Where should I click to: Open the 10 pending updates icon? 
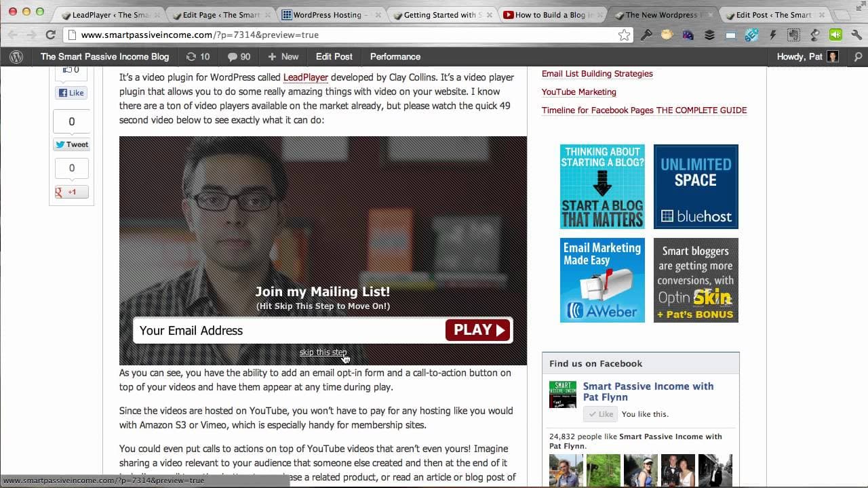pos(198,57)
